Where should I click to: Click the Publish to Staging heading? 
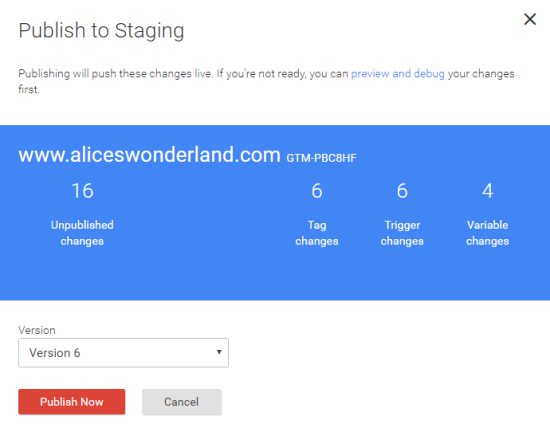pyautogui.click(x=101, y=31)
